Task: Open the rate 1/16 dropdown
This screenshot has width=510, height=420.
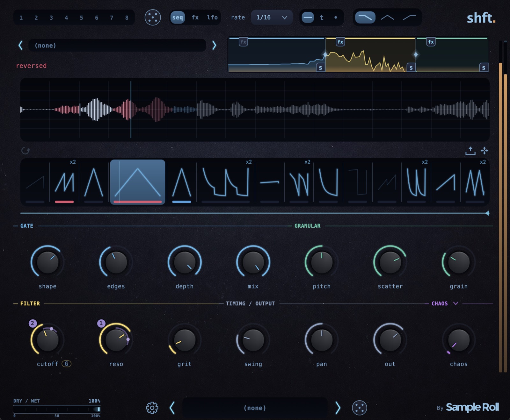Action: click(x=272, y=18)
